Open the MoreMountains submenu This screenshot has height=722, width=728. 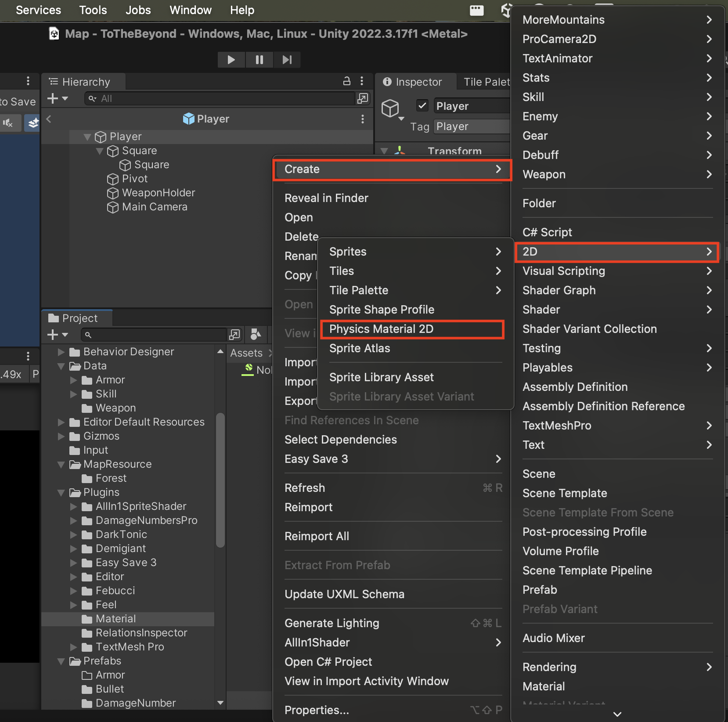click(617, 20)
